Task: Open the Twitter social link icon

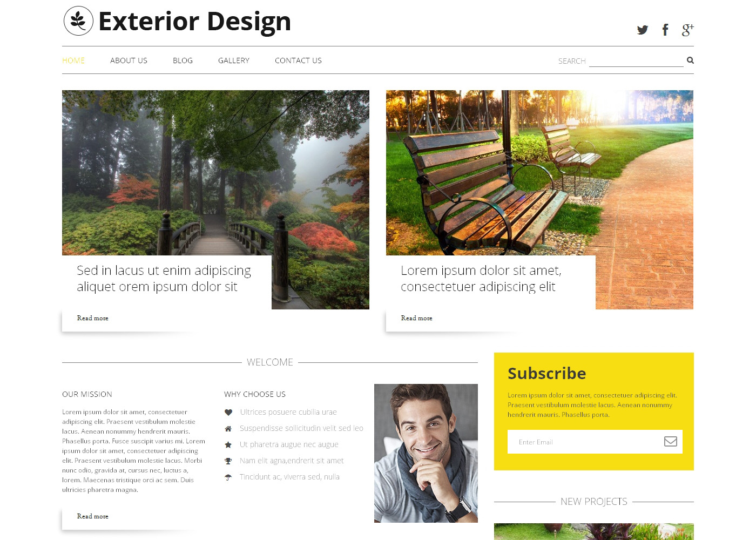Action: pos(642,30)
